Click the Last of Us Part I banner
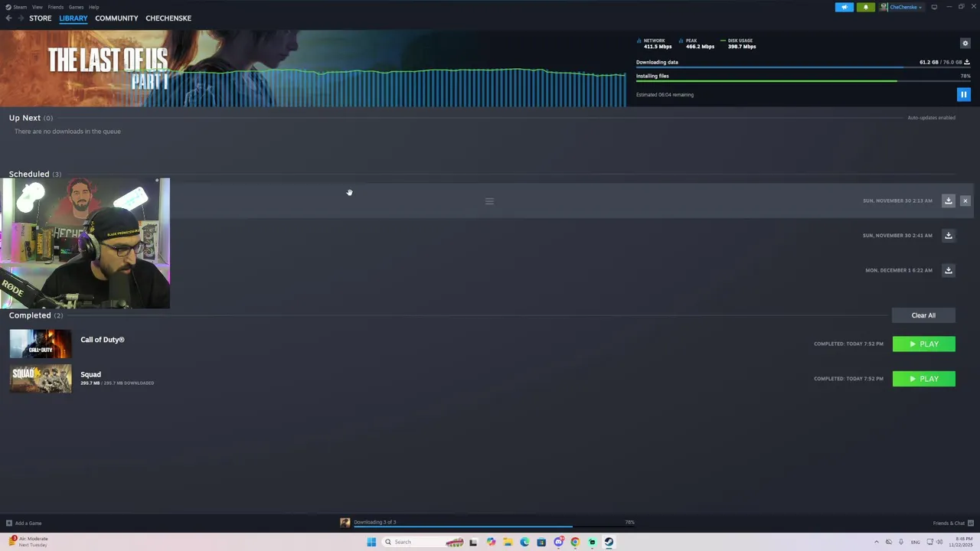This screenshot has width=980, height=551. 312,68
